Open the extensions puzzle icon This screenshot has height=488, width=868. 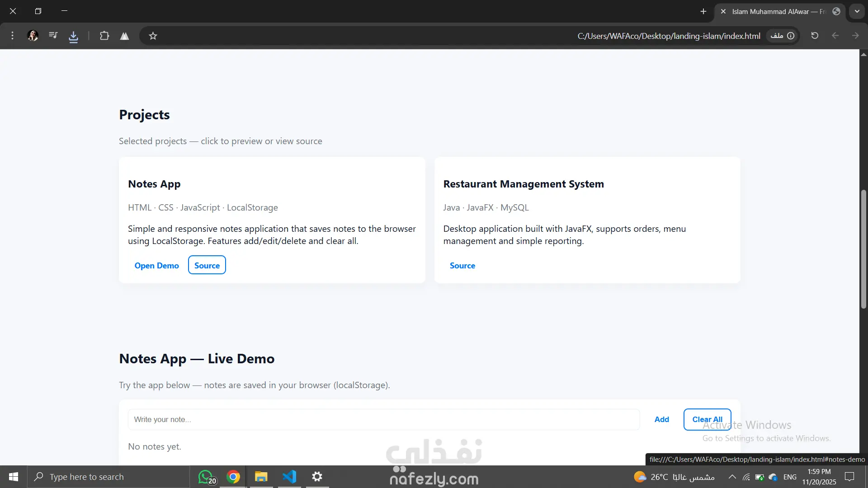pos(104,36)
